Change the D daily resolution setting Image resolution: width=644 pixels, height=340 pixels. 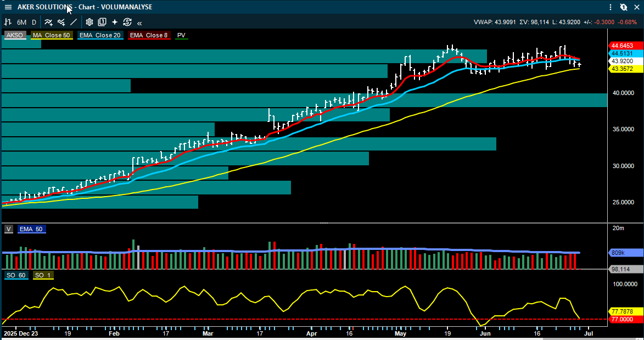(x=34, y=22)
